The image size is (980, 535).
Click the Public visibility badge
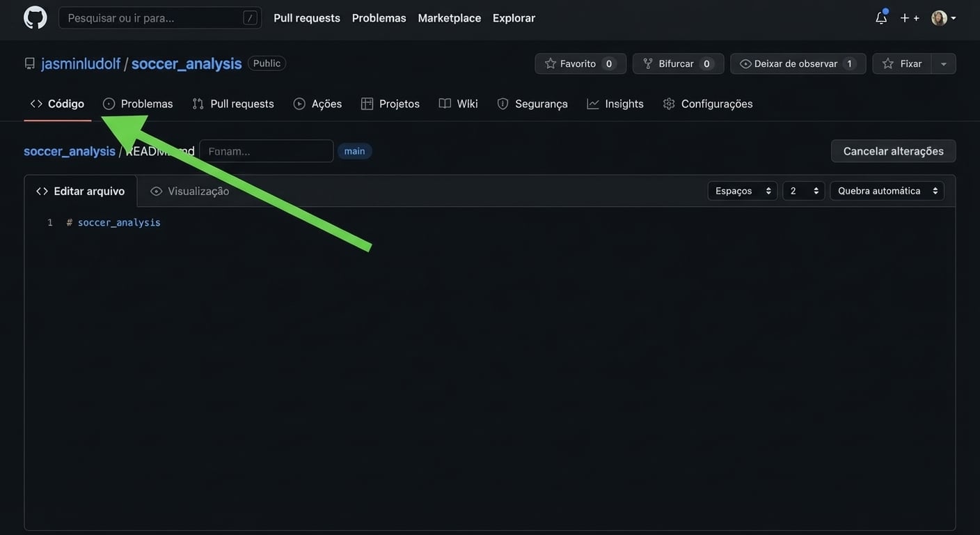267,63
